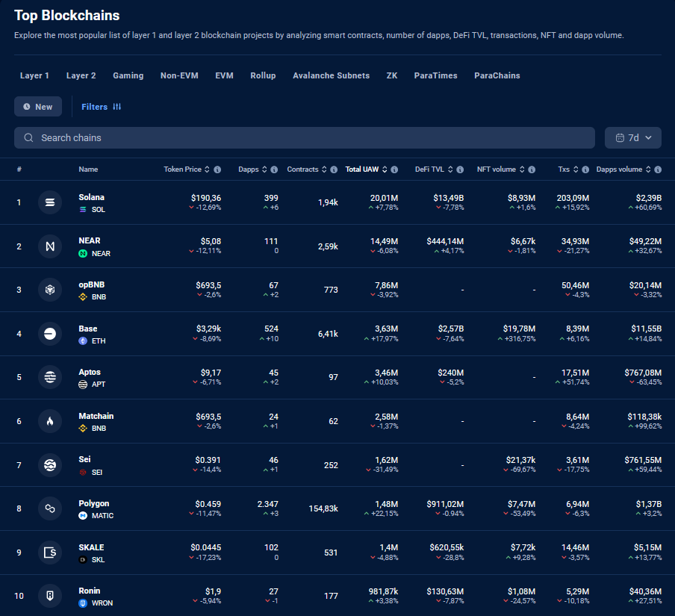Select the ParaChains tab
The height and width of the screenshot is (616, 675).
coord(497,75)
